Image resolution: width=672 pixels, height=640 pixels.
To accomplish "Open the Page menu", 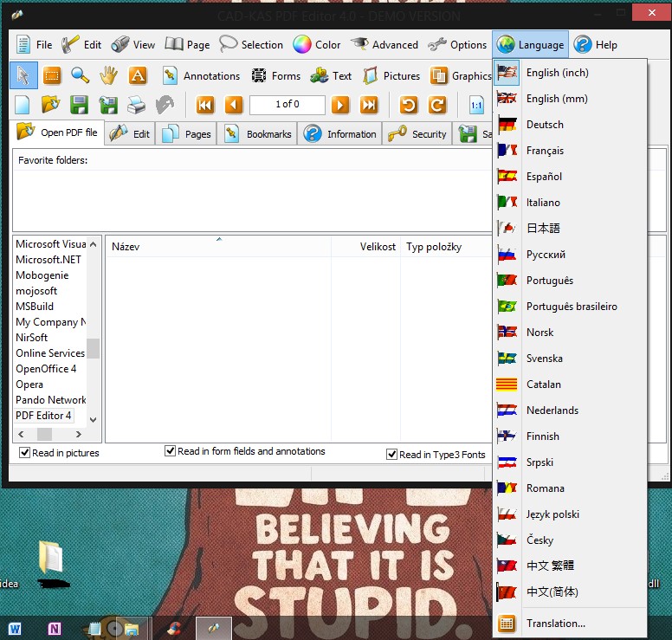I will click(187, 44).
